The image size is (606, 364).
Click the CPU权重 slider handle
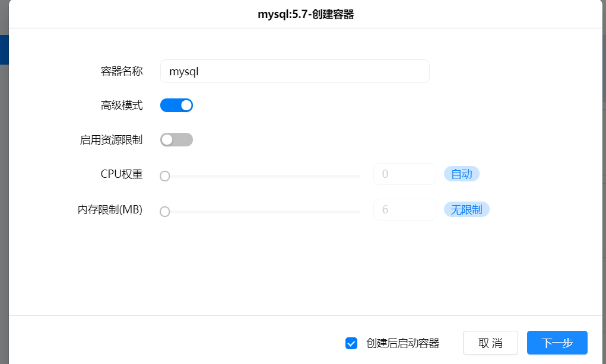tap(165, 176)
